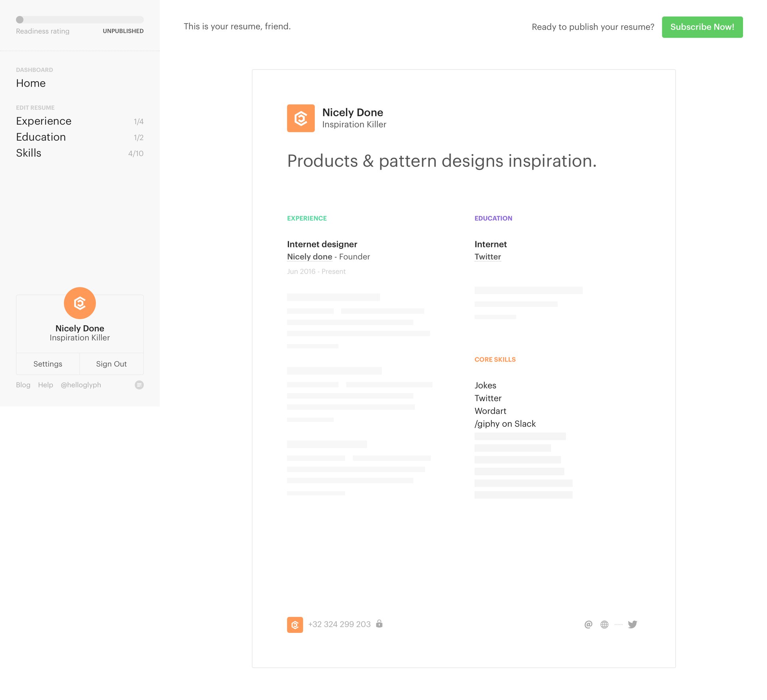The height and width of the screenshot is (700, 767).
Task: Open Settings from the profile card
Action: coord(48,364)
